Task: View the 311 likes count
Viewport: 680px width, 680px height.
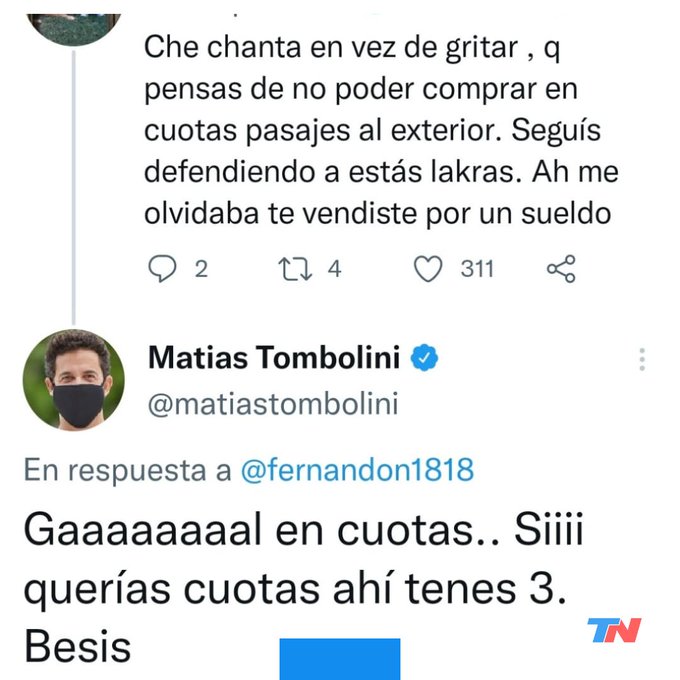Action: coord(477,269)
